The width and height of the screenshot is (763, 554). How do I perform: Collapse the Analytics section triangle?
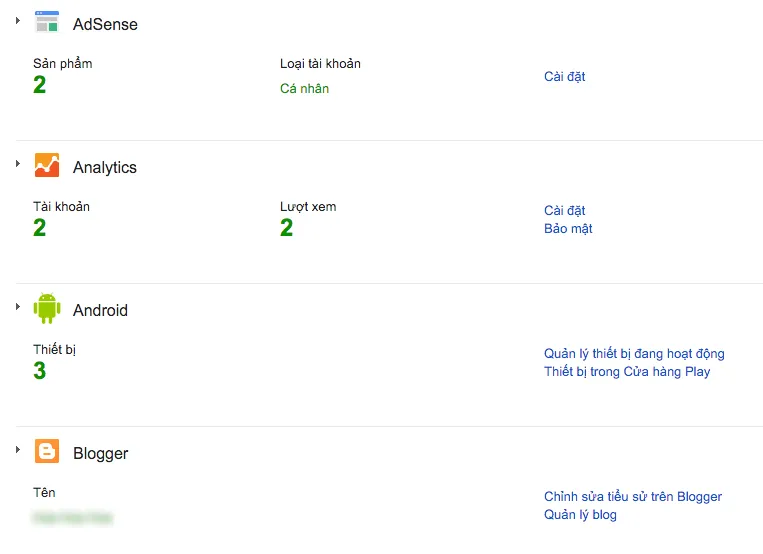[x=18, y=163]
